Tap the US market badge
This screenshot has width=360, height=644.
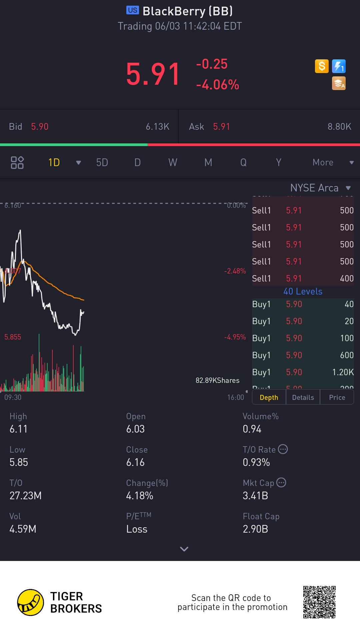[132, 10]
